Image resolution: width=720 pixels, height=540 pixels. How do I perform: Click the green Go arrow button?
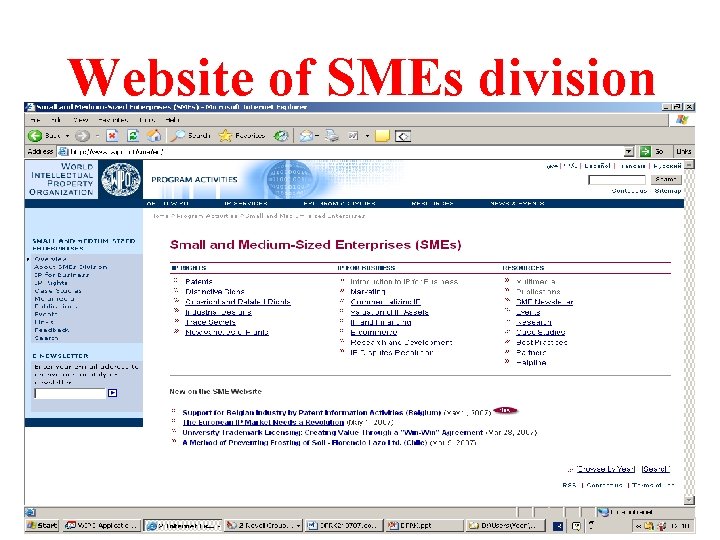(x=645, y=151)
